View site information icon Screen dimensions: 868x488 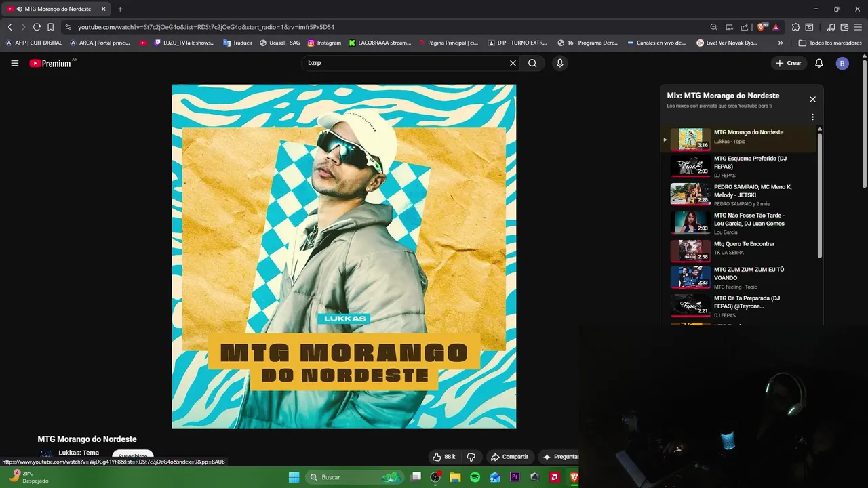[68, 27]
